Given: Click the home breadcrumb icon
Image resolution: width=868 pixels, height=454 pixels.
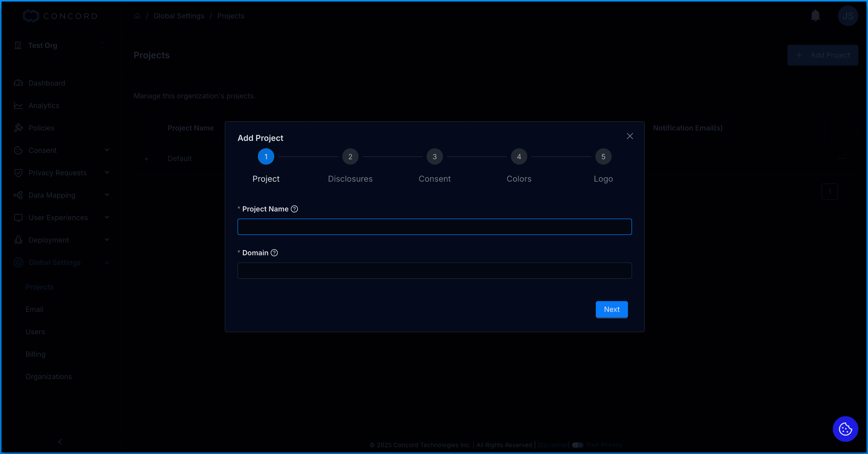Looking at the screenshot, I should (137, 16).
